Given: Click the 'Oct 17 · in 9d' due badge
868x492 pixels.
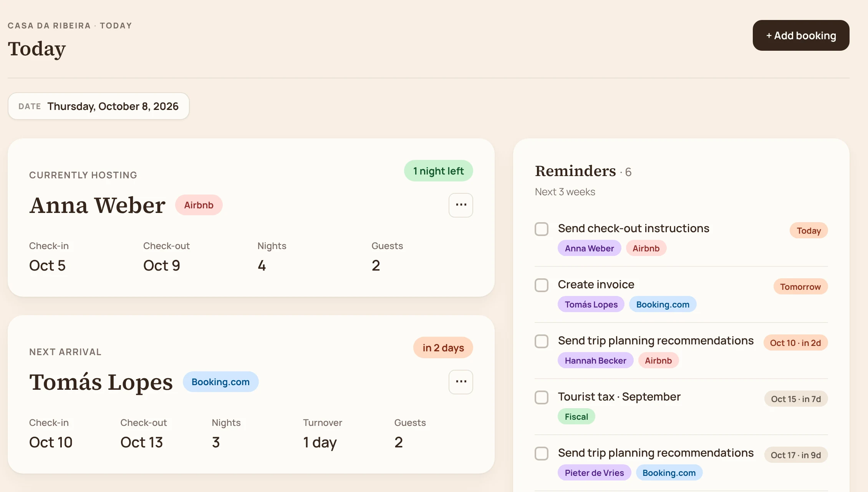Looking at the screenshot, I should 796,455.
